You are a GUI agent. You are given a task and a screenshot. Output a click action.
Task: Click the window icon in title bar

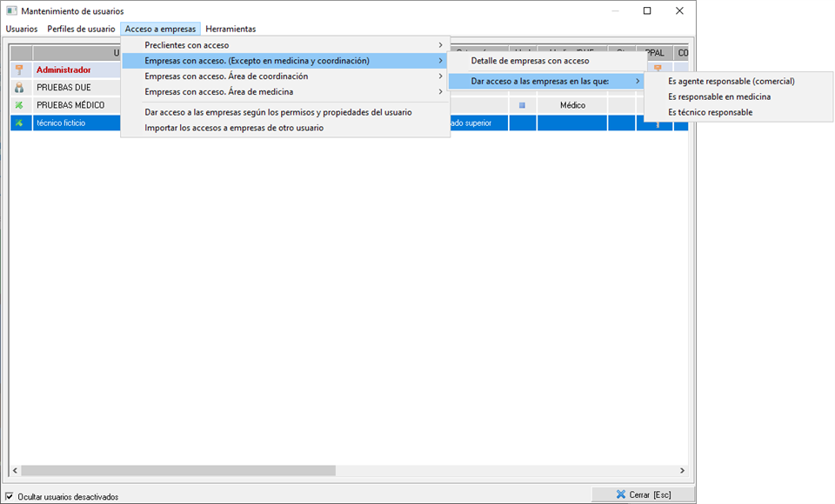coord(11,10)
